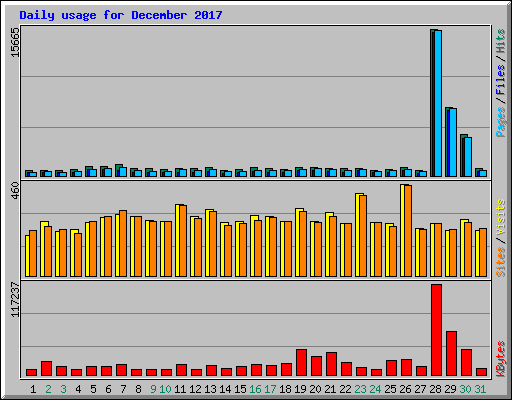Select day 5 label on the axis

(93, 389)
